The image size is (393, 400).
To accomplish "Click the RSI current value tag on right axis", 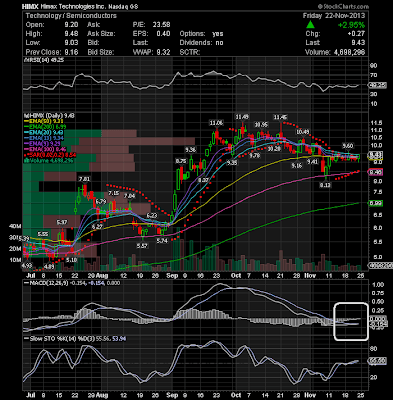I will [377, 85].
